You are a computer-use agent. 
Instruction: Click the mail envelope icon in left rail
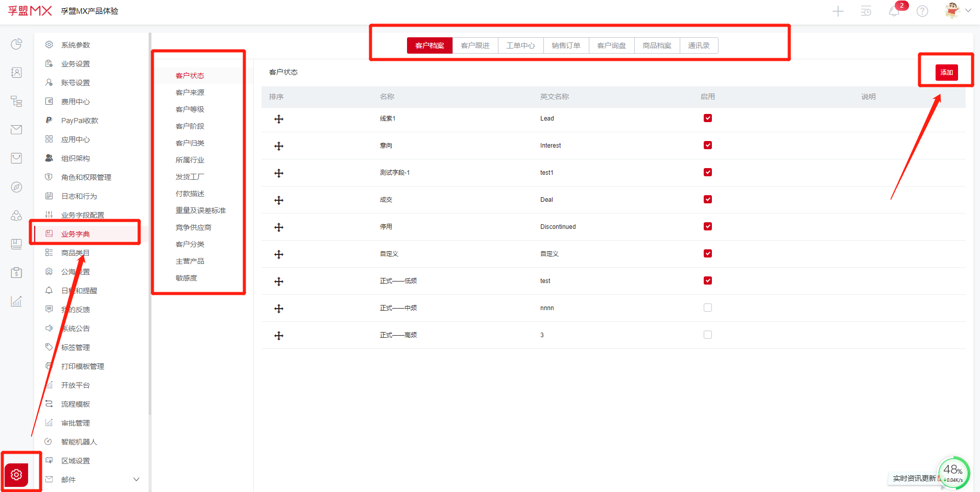[x=16, y=130]
